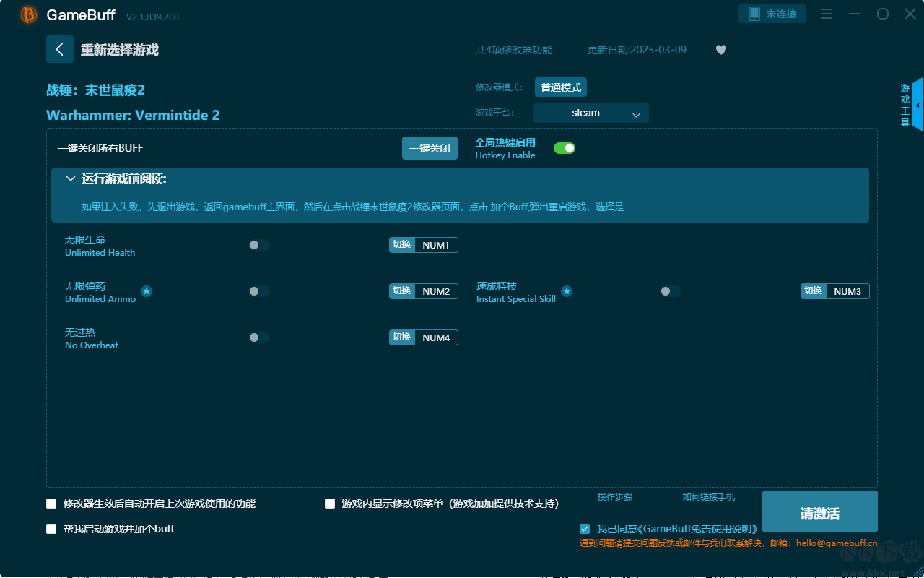Check 修改器生效后自动开启上次游戏使用的功能 checkbox
This screenshot has height=578, width=924.
tap(51, 504)
